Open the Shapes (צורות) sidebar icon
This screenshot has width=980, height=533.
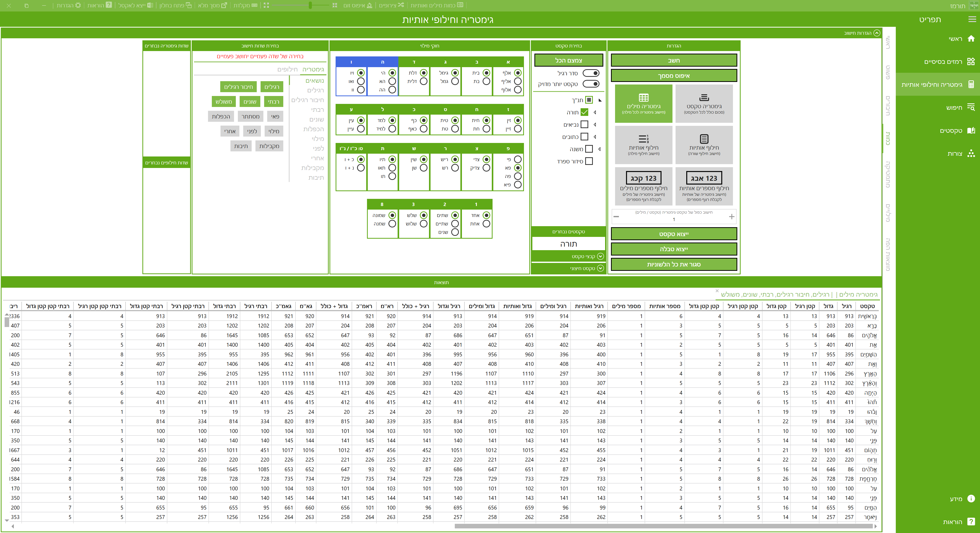pyautogui.click(x=971, y=153)
